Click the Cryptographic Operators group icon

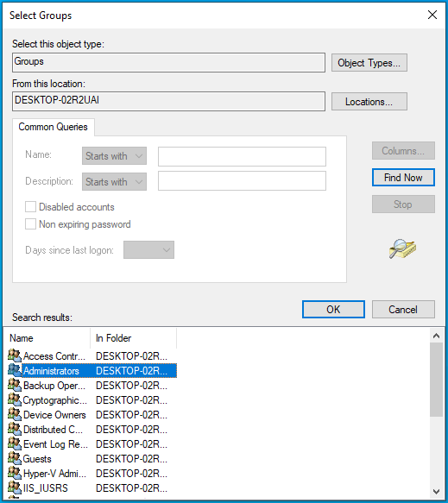pyautogui.click(x=14, y=399)
